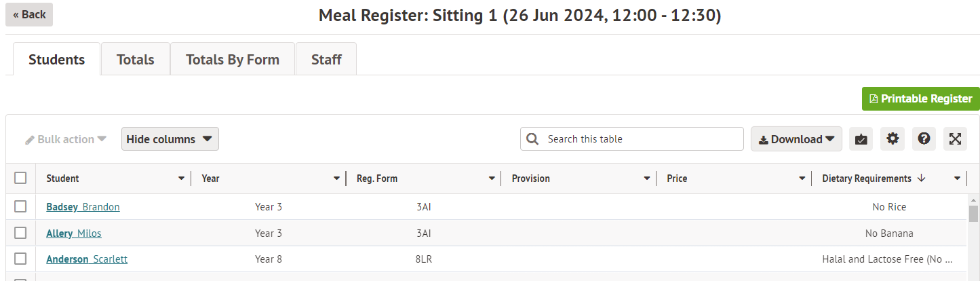Open the Bulk action menu

click(x=66, y=139)
